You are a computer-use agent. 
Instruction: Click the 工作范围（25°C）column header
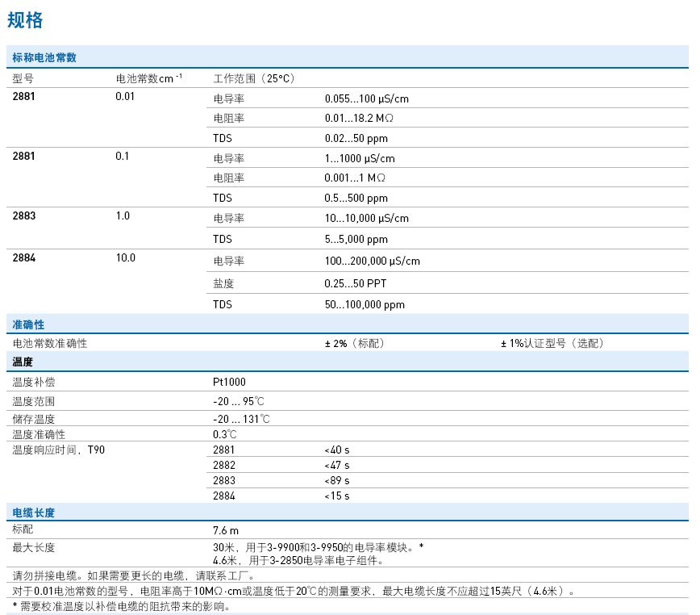tap(254, 79)
